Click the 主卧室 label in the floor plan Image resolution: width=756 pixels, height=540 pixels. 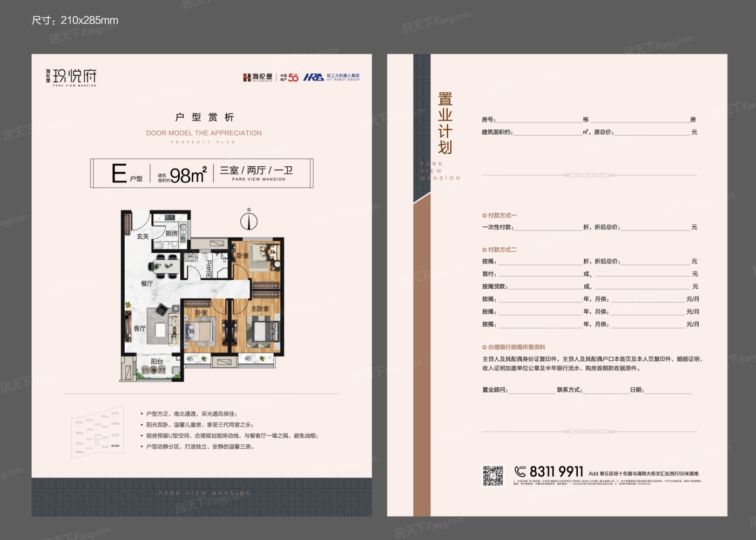(x=260, y=309)
